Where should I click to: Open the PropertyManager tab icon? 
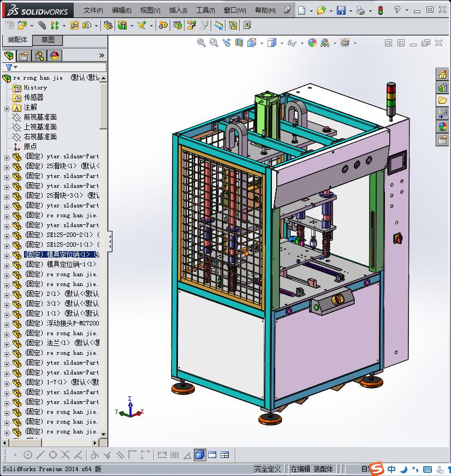(23, 56)
